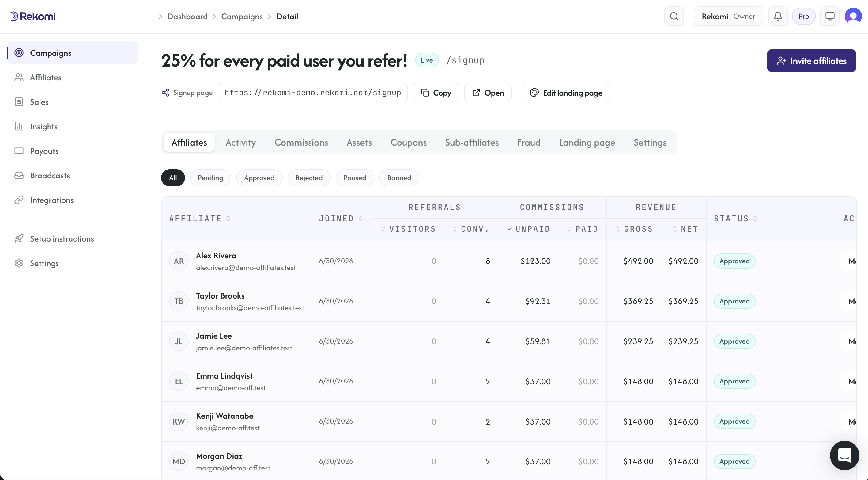The height and width of the screenshot is (480, 868).
Task: Switch to the Commissions tab
Action: pos(301,142)
